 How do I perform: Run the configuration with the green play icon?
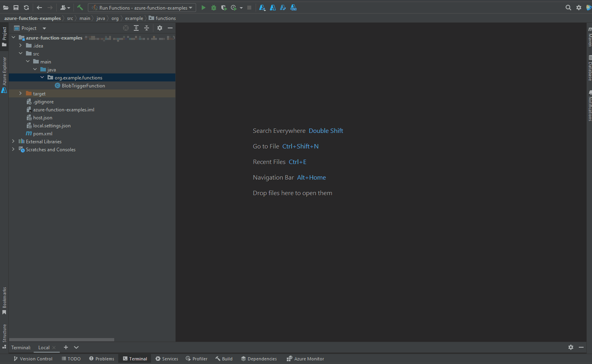tap(203, 8)
